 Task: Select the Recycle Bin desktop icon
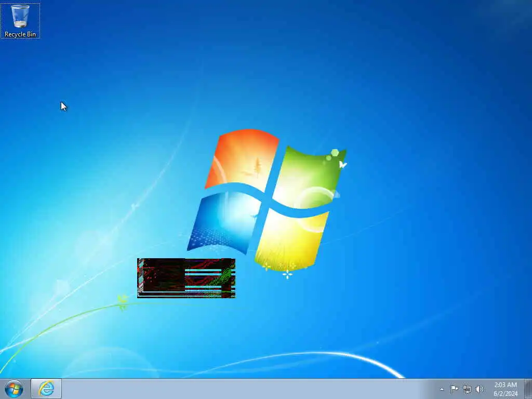click(20, 20)
